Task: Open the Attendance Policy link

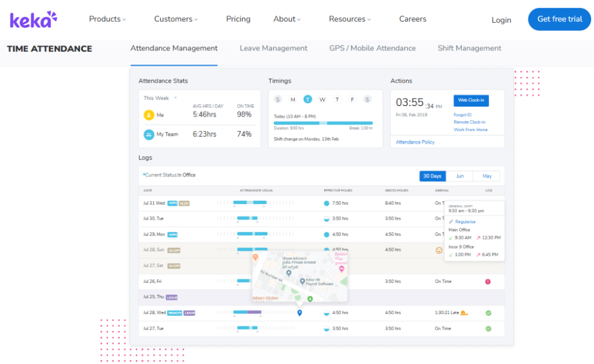Action: (415, 142)
